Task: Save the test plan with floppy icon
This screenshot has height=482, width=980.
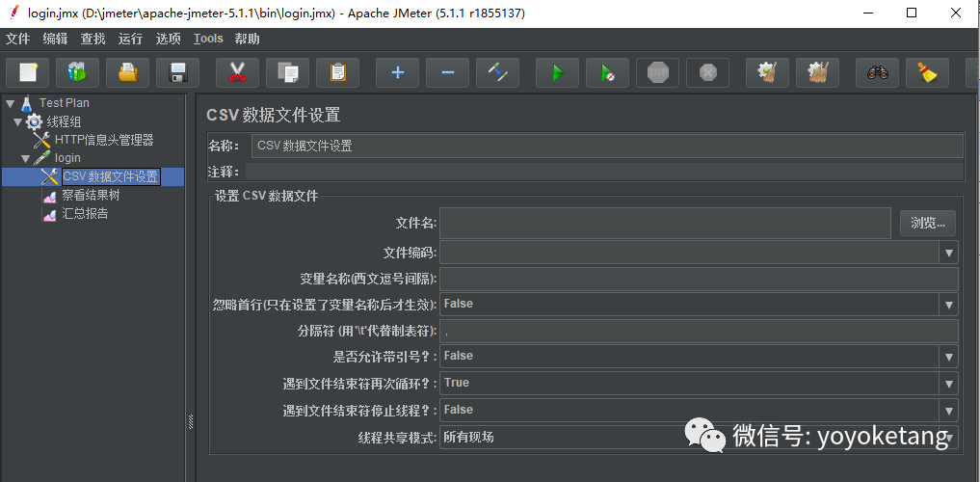Action: pos(177,73)
